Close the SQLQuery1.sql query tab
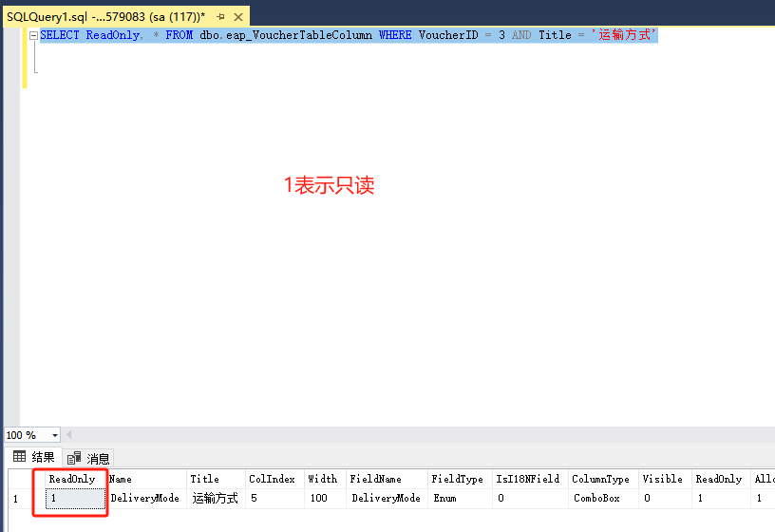 (x=238, y=17)
